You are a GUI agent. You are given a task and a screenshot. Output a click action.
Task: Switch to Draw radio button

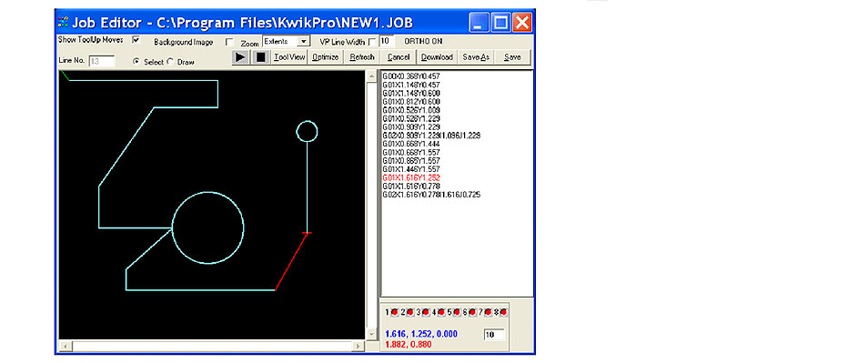pos(170,62)
